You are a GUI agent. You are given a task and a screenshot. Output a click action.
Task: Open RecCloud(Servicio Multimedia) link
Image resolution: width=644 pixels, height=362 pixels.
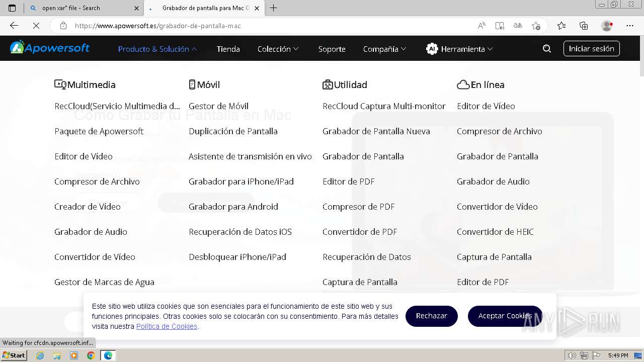117,106
